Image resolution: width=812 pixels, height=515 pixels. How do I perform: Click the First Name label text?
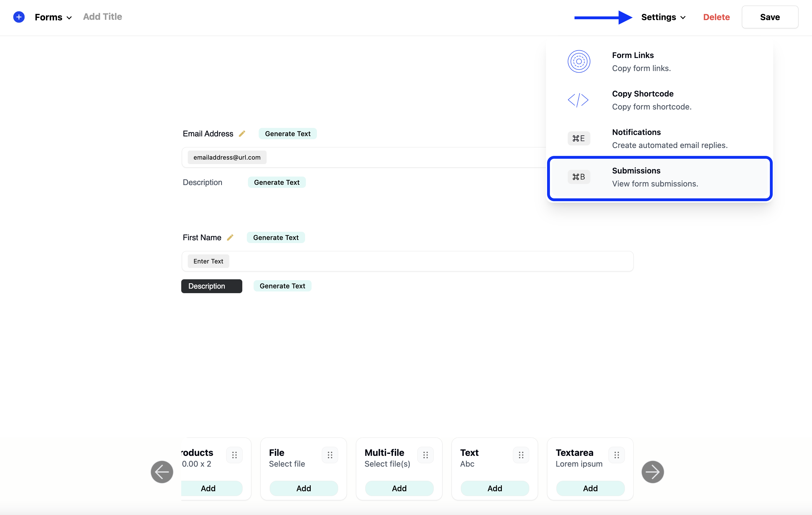202,238
